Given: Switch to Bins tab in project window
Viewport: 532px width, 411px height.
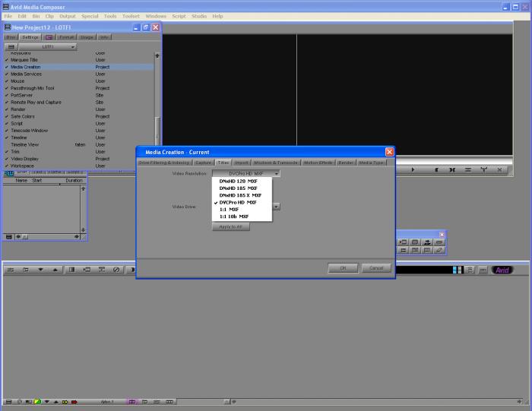Looking at the screenshot, I should [11, 37].
